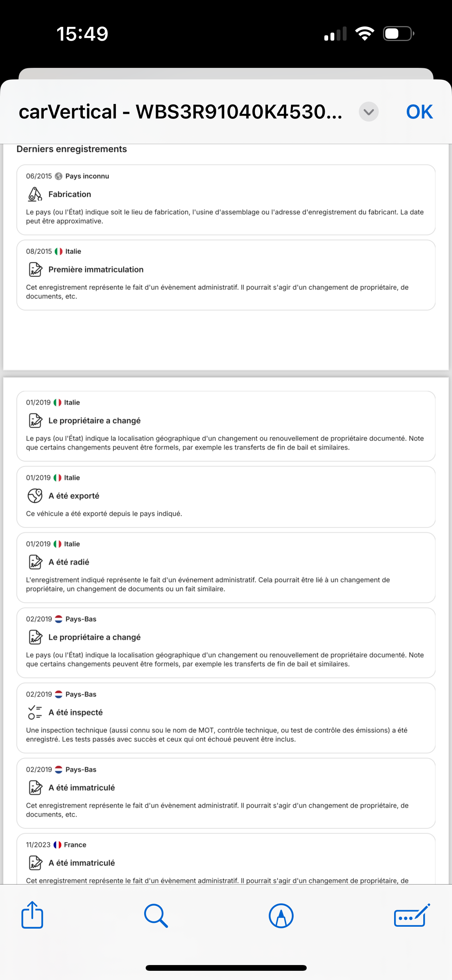
Task: Tap the Pays inconnu globe icon
Action: click(59, 176)
